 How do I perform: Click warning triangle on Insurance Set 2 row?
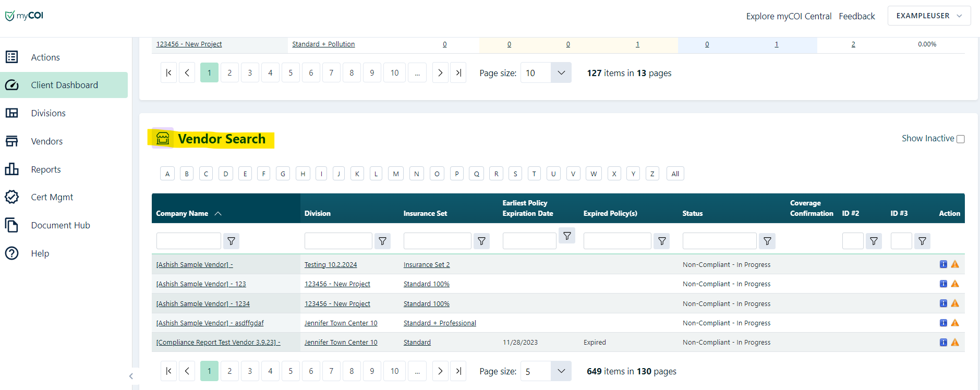pyautogui.click(x=955, y=264)
